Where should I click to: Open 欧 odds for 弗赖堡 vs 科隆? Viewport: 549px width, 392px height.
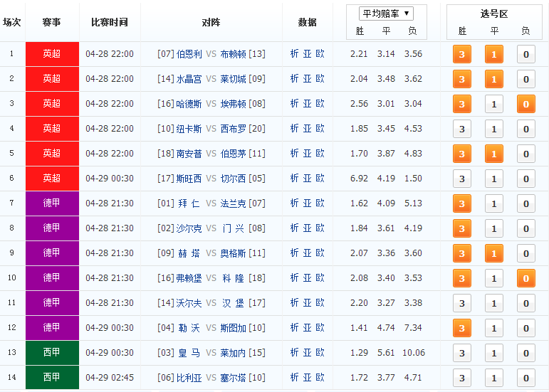click(x=320, y=278)
